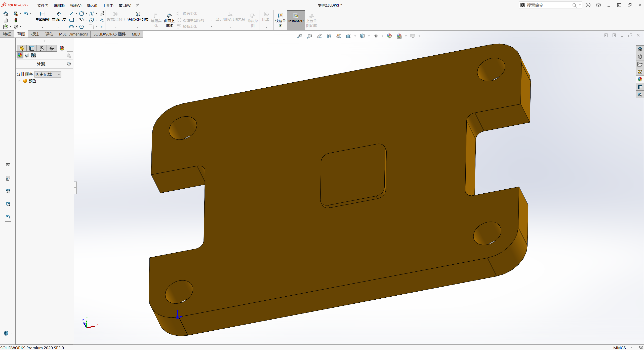Viewport: 644px width, 350px height.
Task: Open the FeatureManager design tree tab
Action: [x=22, y=48]
